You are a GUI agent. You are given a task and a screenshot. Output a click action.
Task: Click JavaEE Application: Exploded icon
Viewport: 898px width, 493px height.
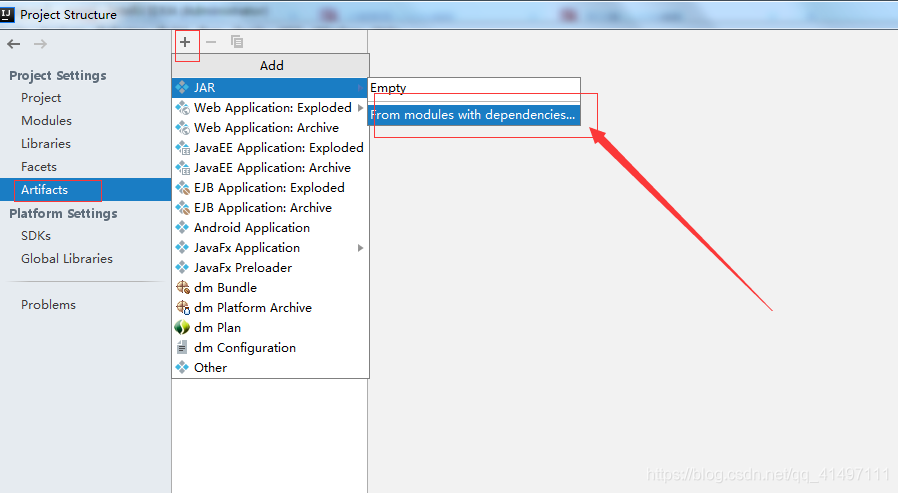coord(182,148)
